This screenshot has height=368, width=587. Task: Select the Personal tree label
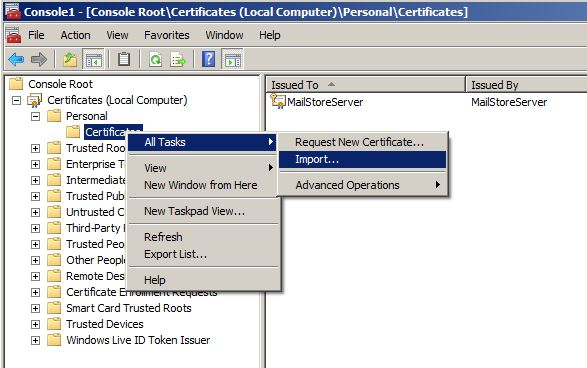87,116
